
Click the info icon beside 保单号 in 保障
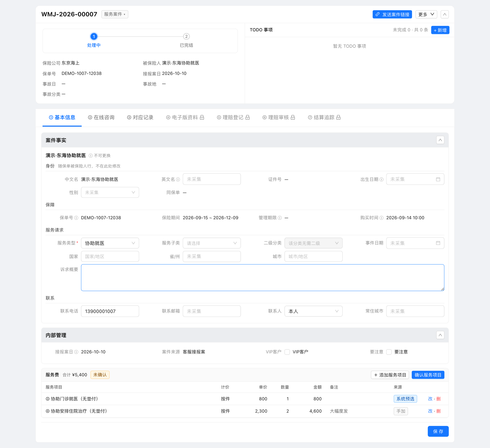click(76, 218)
